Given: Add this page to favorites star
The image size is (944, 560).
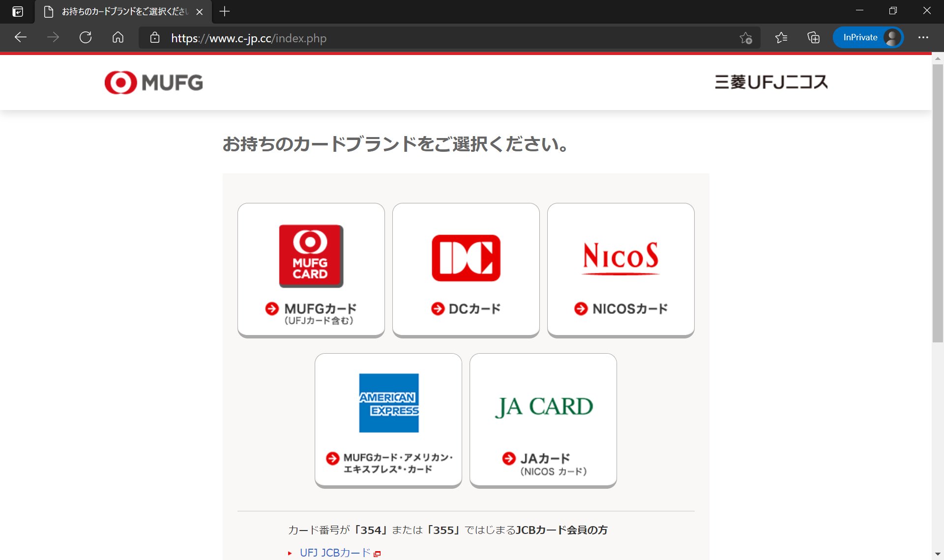Looking at the screenshot, I should tap(746, 38).
